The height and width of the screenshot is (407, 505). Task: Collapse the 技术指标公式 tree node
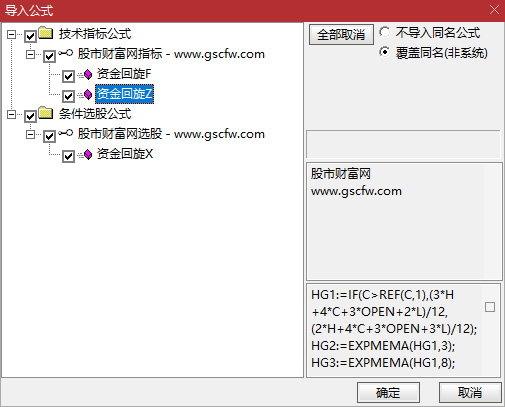point(11,34)
